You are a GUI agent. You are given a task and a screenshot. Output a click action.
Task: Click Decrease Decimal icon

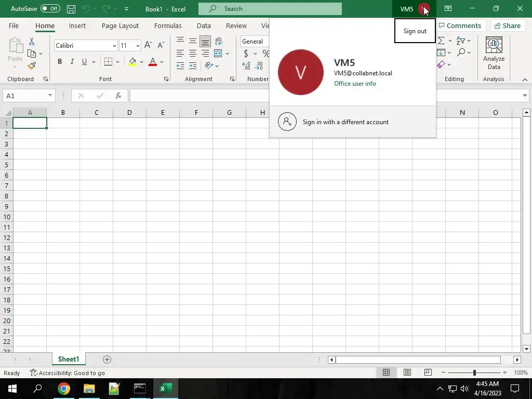259,66
